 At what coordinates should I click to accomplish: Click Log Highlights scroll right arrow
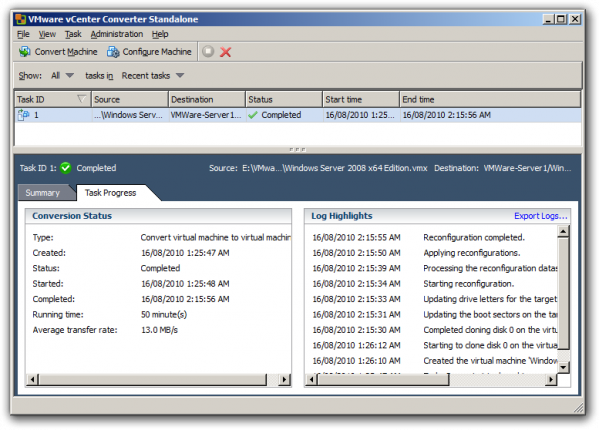tap(551, 379)
